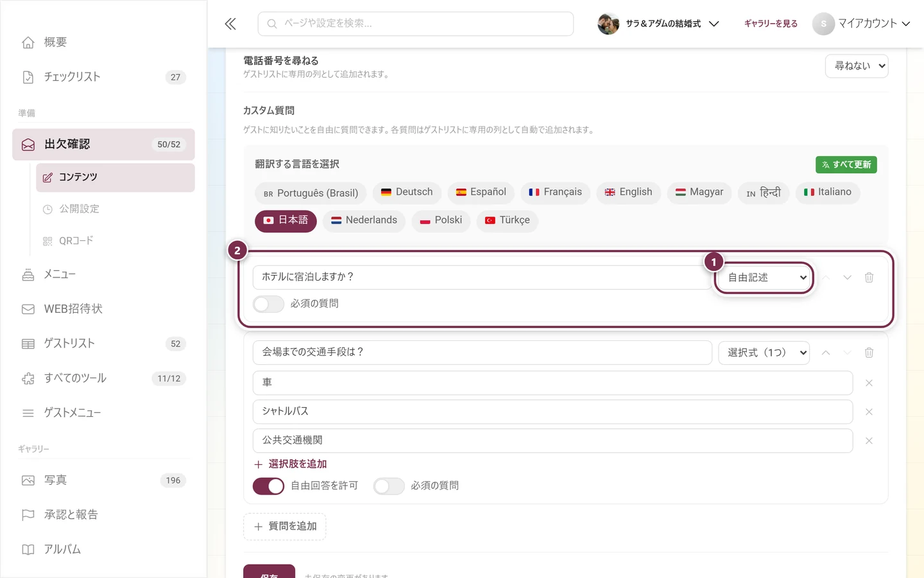This screenshot has width=924, height=578.
Task: Collapse sidebar with double chevron icon
Action: (x=230, y=24)
